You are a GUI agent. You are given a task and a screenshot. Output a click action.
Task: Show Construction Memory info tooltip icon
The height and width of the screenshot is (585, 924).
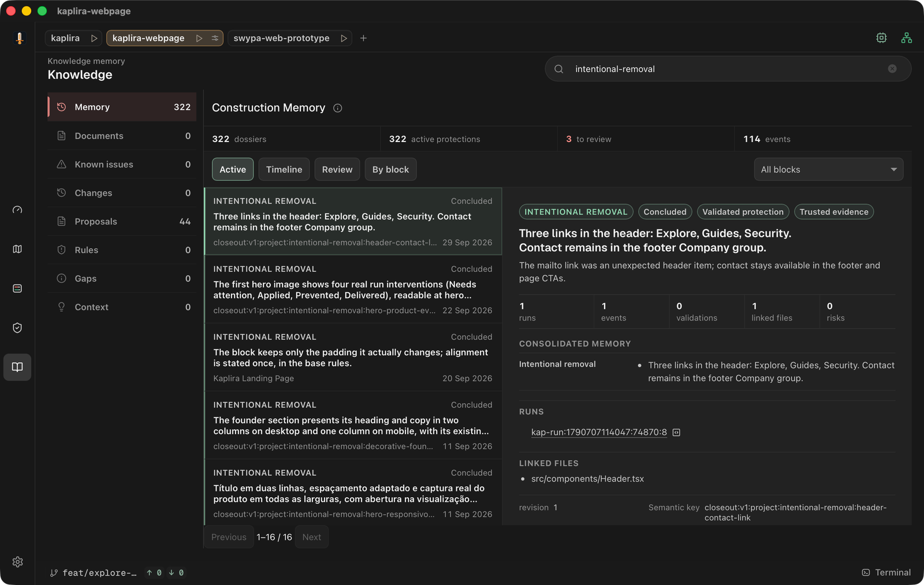point(338,108)
